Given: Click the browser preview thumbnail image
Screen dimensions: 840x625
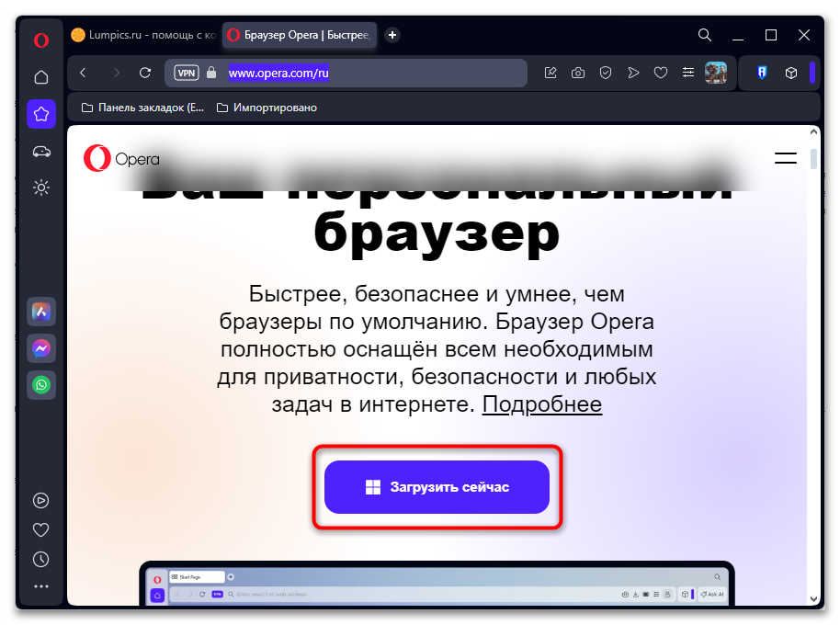Looking at the screenshot, I should tap(437, 584).
